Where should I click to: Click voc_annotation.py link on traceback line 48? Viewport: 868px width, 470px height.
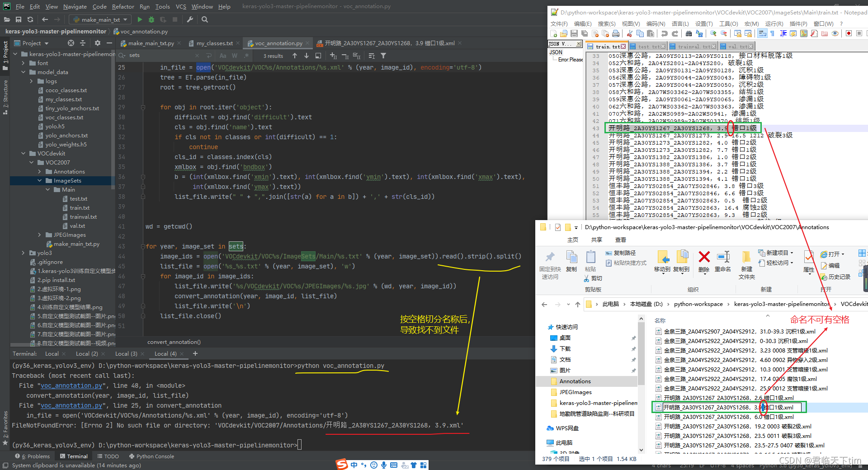pyautogui.click(x=71, y=385)
